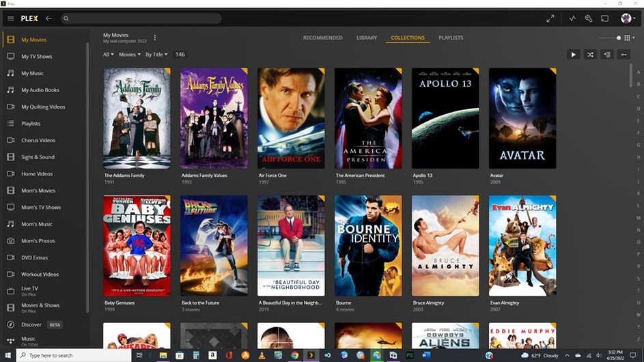
Task: Click the Windows taskbar search box
Action: [74, 355]
